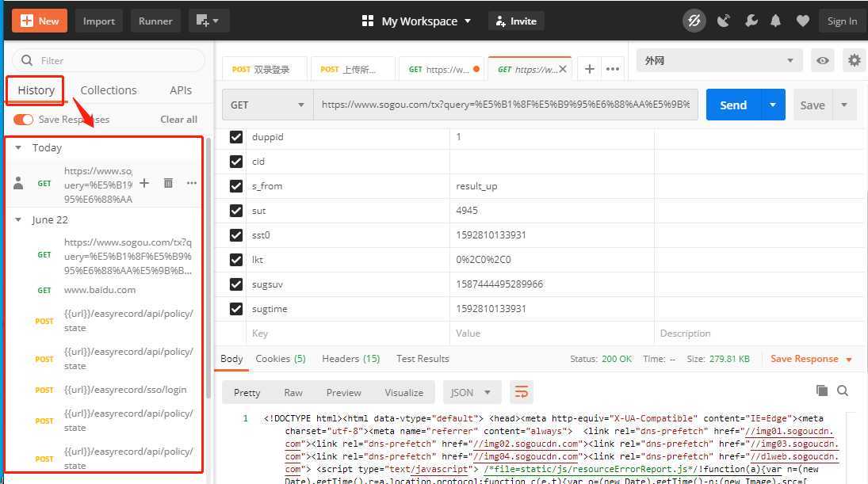Click Sign In button
868x484 pixels.
coord(842,21)
